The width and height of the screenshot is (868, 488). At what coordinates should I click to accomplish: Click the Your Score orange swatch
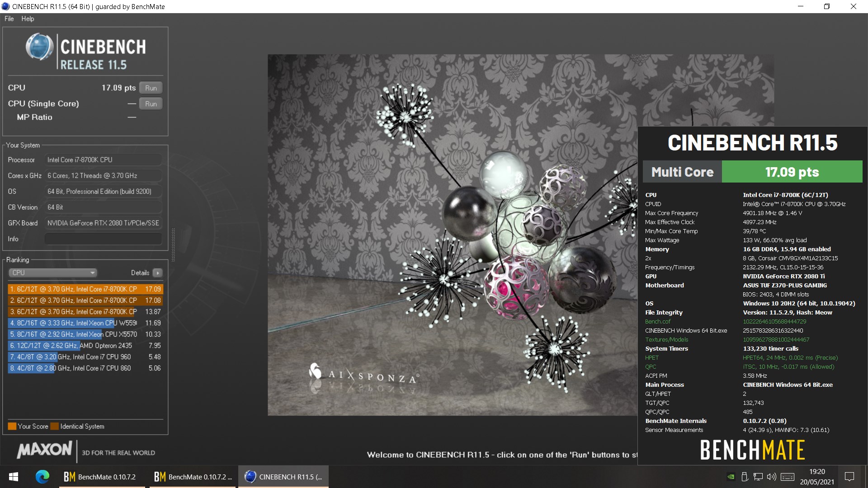(x=12, y=426)
